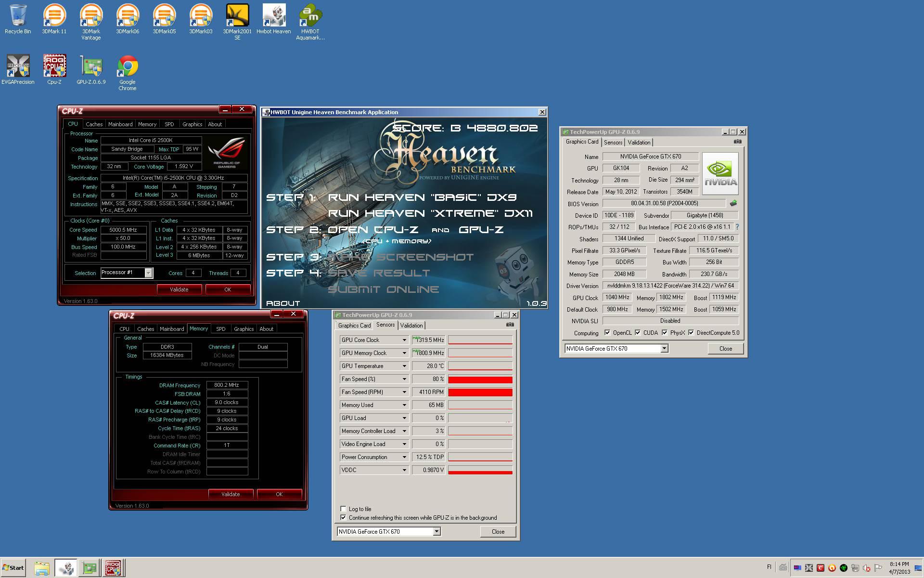The height and width of the screenshot is (578, 924).
Task: Open EVGAPrecision desktop shortcut
Action: tap(18, 70)
